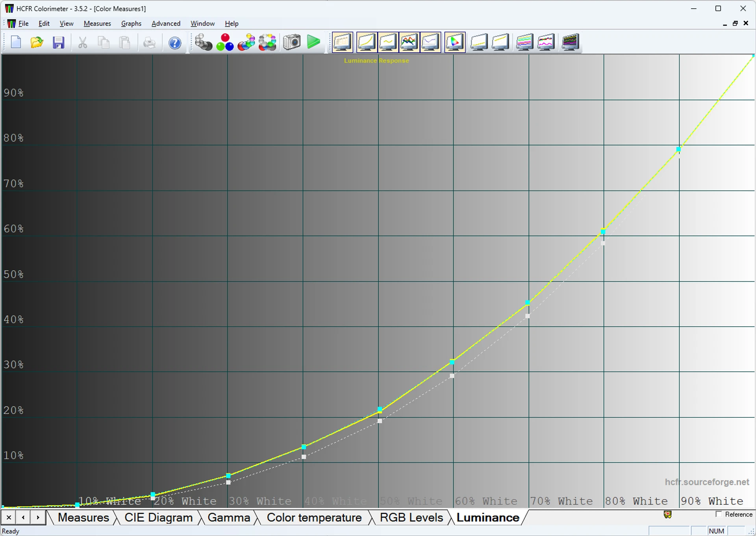Restore the inner document window
Image resolution: width=756 pixels, height=536 pixels.
735,23
